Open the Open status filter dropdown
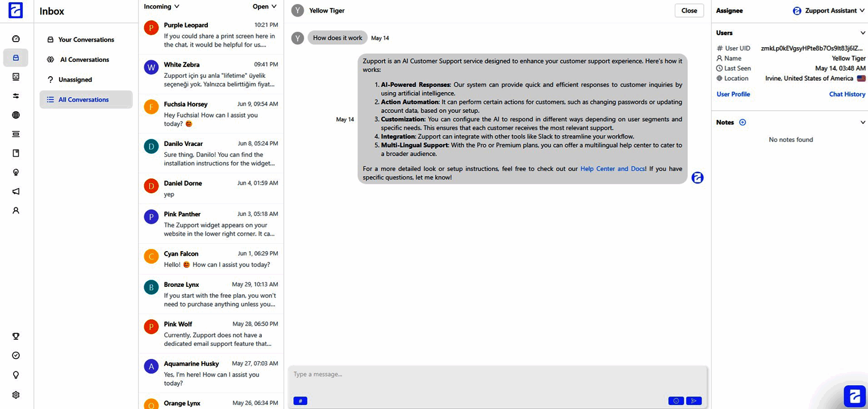The image size is (868, 409). pos(265,7)
